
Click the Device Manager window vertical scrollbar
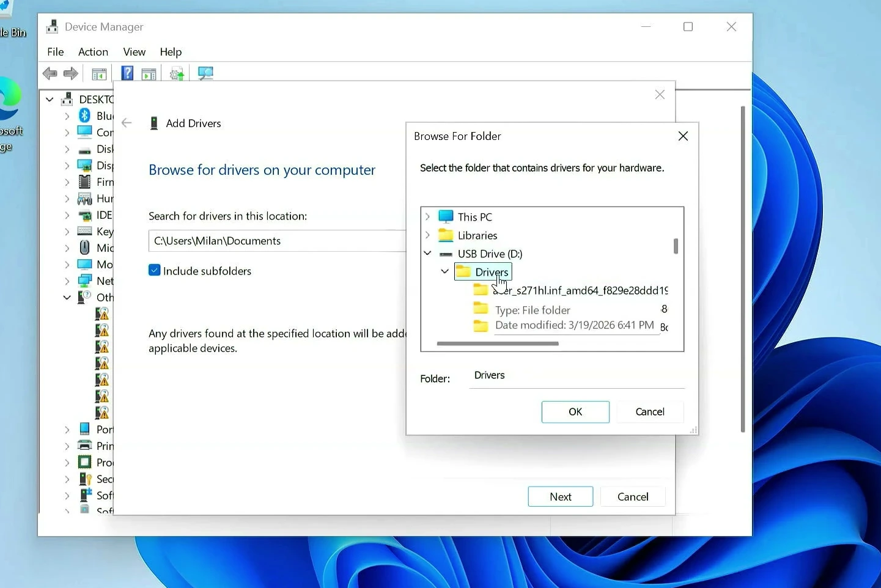742,269
